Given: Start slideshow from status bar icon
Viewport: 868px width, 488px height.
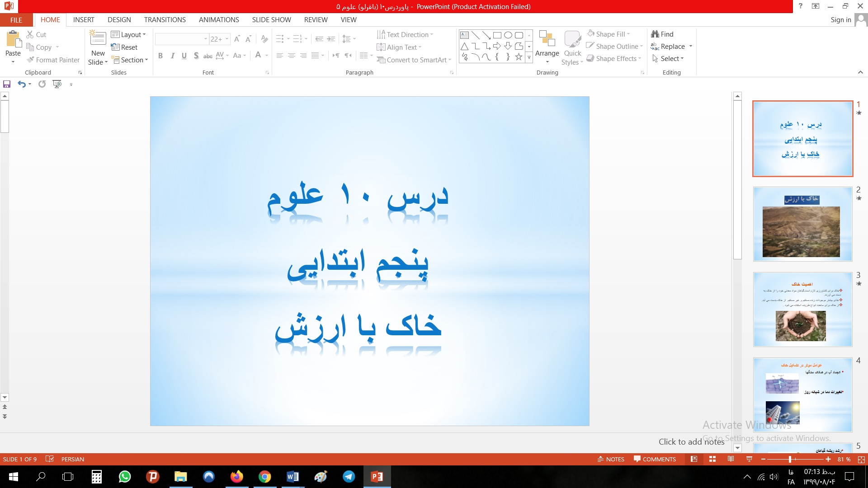Looking at the screenshot, I should (x=749, y=459).
